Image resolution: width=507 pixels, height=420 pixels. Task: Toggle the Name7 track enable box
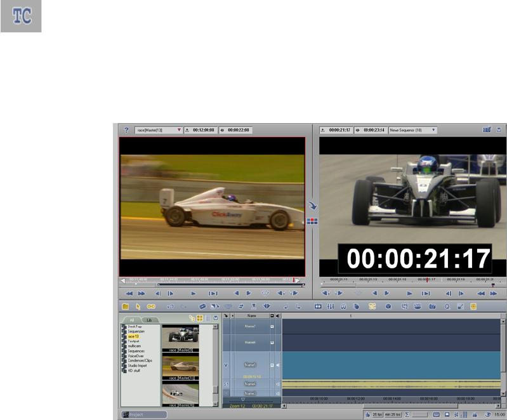[x=272, y=326]
